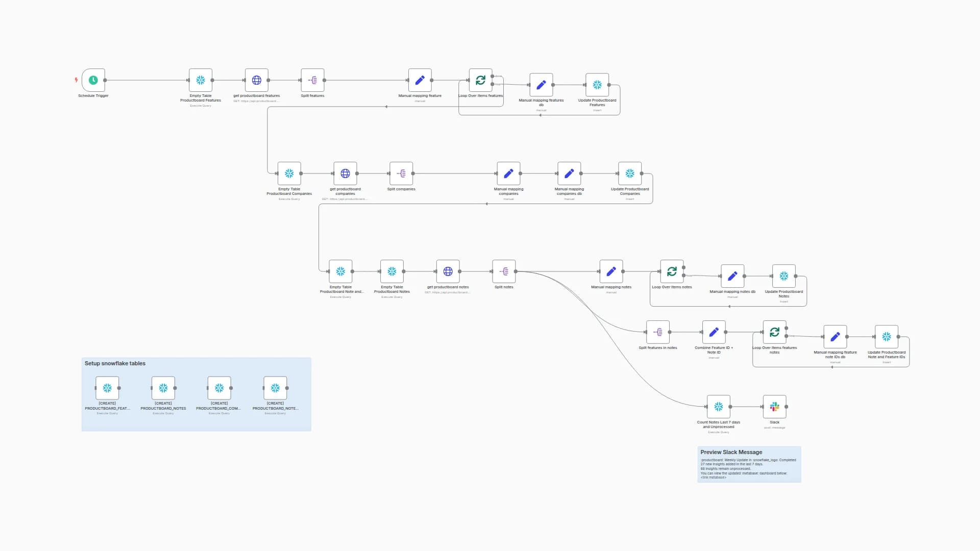Open [CREATE] PRODUCTBOARD_NOTE... Snowflake node
The height and width of the screenshot is (551, 980).
[x=275, y=388]
